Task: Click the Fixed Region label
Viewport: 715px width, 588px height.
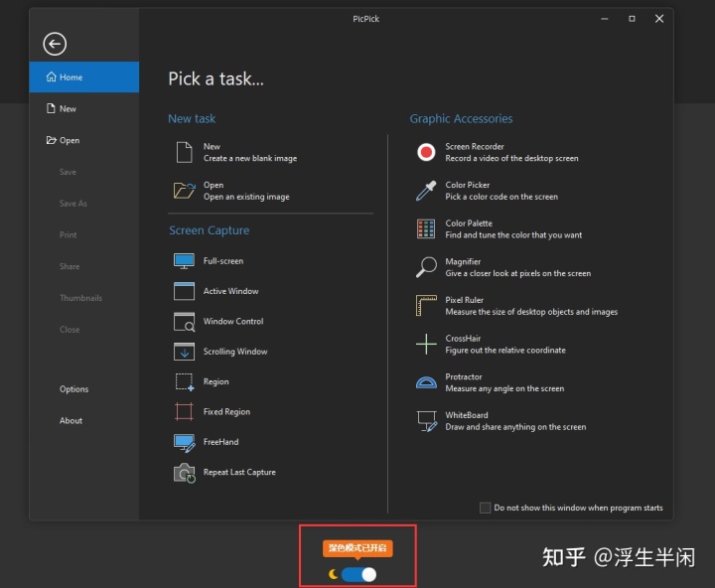Action: pyautogui.click(x=226, y=412)
